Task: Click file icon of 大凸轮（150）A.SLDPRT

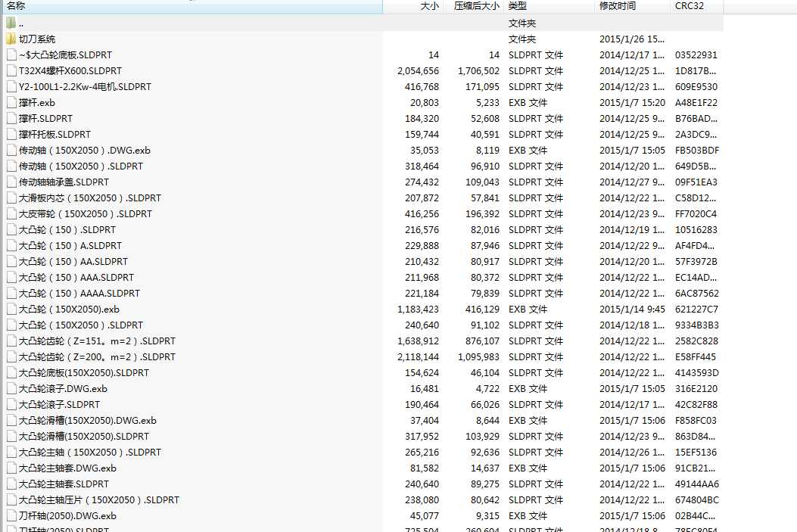Action: click(11, 246)
